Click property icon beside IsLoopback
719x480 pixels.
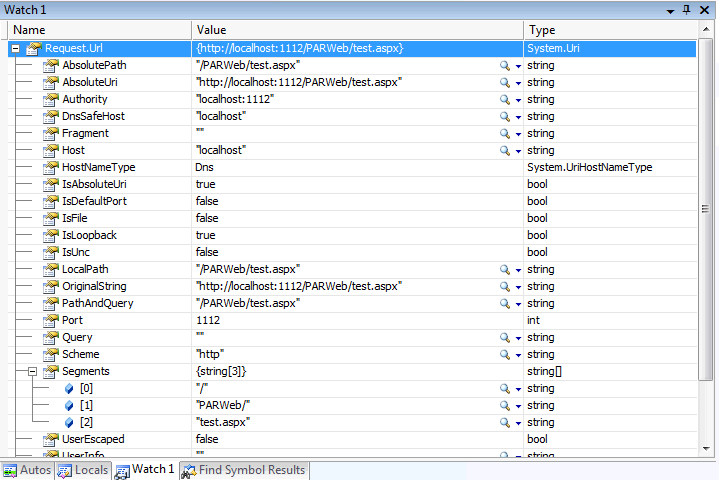coord(51,236)
